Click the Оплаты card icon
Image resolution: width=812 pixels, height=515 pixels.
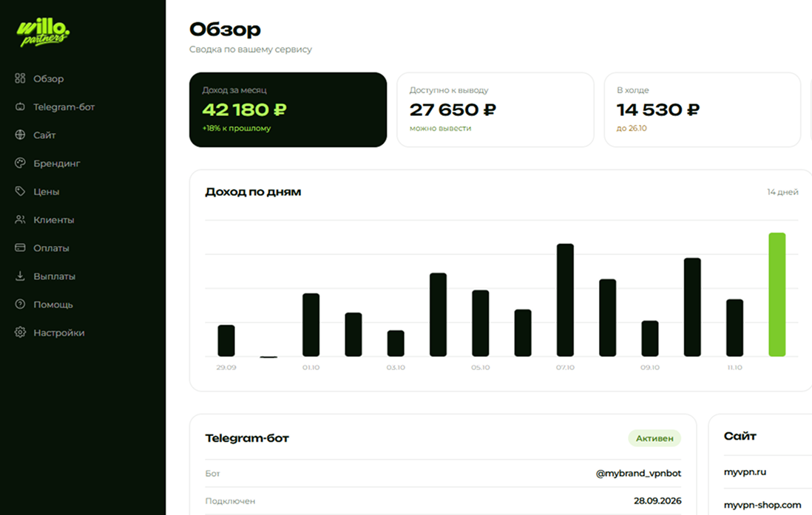20,248
